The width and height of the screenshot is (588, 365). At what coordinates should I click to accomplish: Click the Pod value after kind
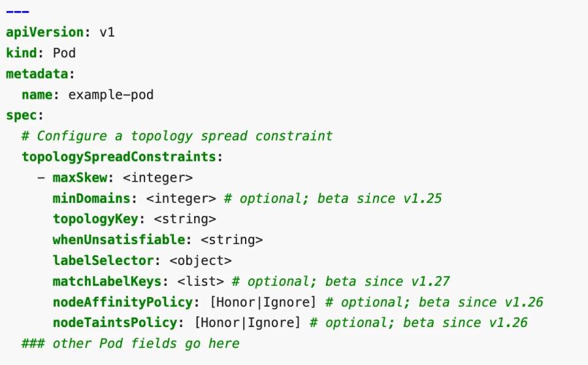tap(65, 52)
